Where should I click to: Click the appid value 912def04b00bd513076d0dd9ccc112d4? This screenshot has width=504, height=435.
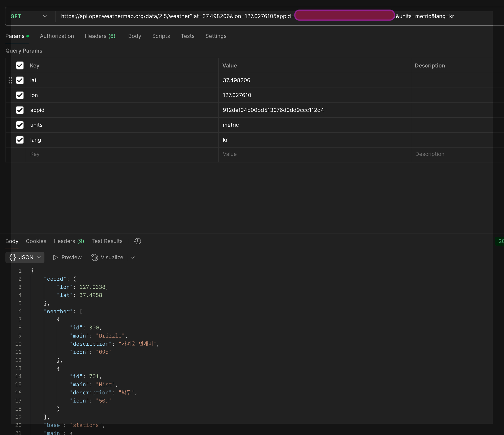[x=314, y=110]
